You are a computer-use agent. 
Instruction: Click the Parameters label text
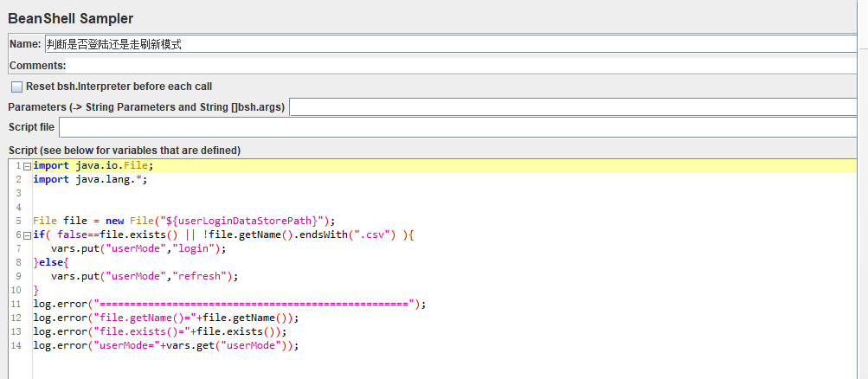click(x=147, y=107)
